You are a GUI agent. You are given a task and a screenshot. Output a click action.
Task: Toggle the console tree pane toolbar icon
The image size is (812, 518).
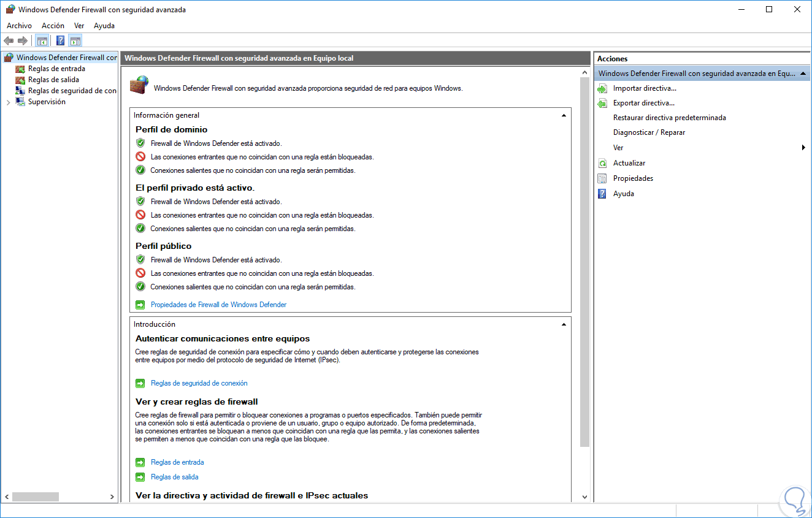click(x=42, y=41)
